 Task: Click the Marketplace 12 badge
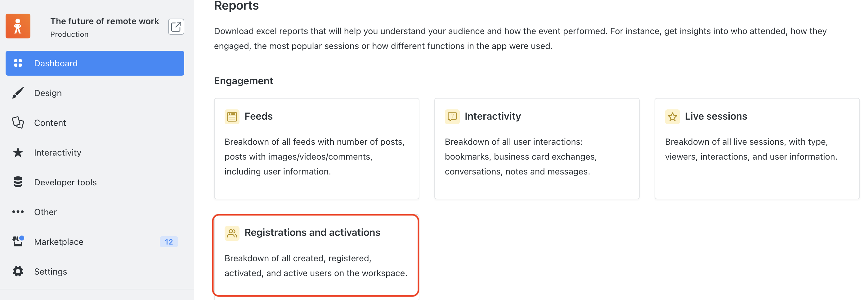tap(169, 242)
